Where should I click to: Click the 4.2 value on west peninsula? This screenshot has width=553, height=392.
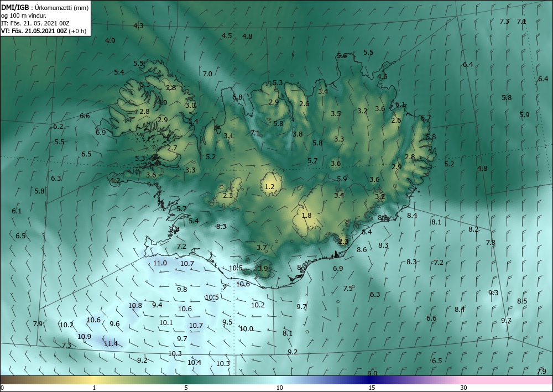(116, 181)
